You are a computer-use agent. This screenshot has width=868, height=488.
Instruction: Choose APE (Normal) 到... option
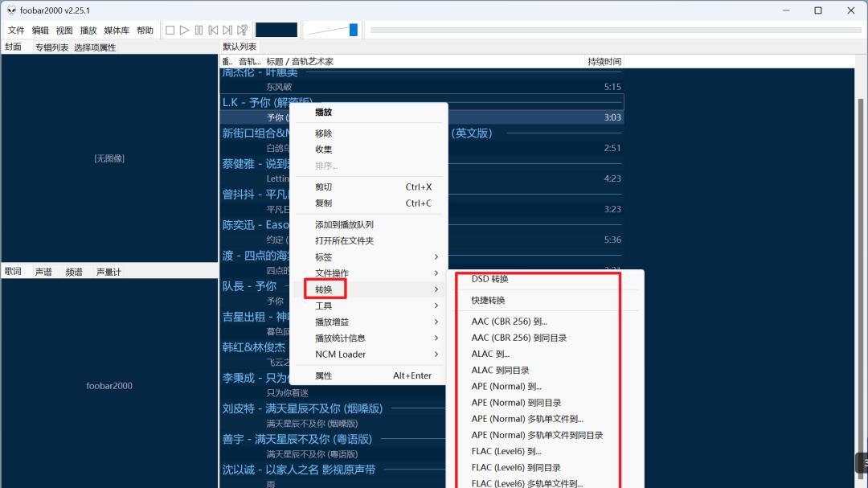tap(545, 386)
